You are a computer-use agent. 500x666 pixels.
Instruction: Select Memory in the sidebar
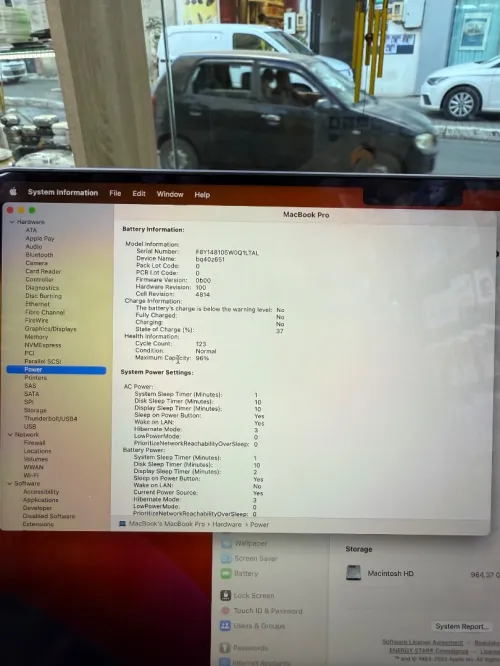pyautogui.click(x=36, y=337)
